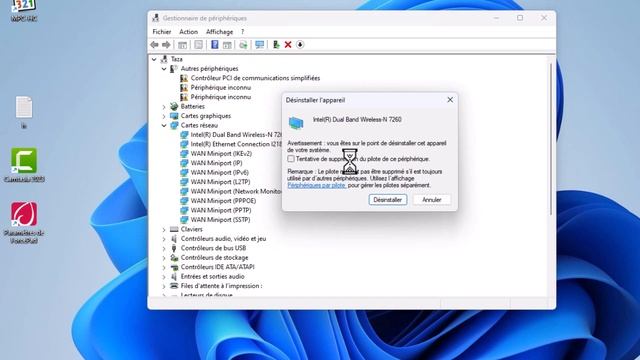Expand the Cartes graphiques category
The width and height of the screenshot is (640, 360).
164,116
